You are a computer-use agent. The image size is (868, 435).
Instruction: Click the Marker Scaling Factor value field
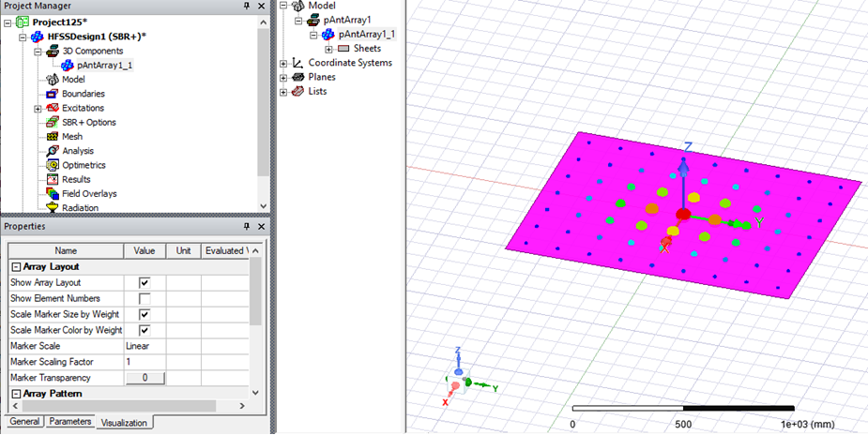pos(145,362)
